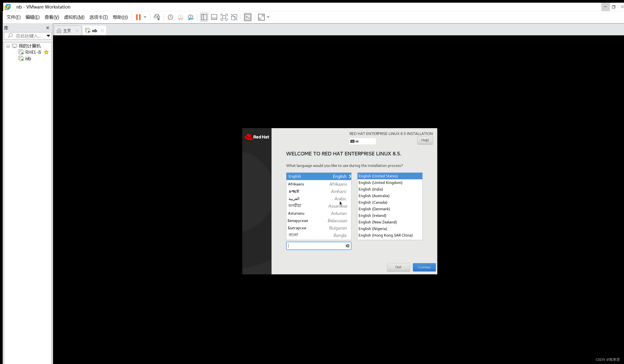Open the 帮助(H) menu
This screenshot has width=624, height=364.
click(120, 17)
